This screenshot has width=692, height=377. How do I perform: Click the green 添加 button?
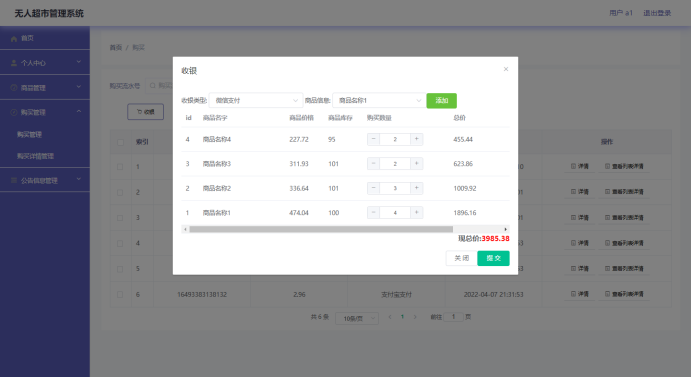click(442, 101)
